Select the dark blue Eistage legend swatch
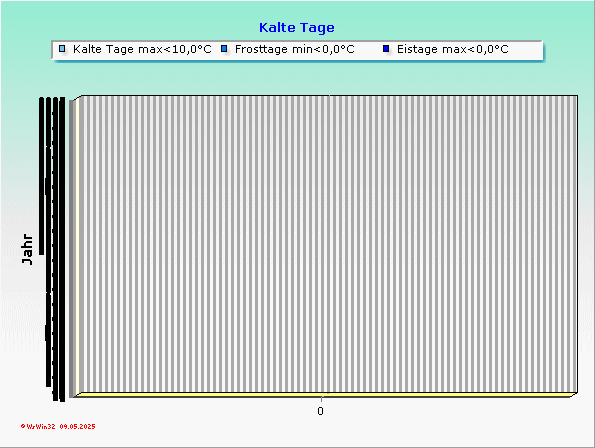Image resolution: width=595 pixels, height=448 pixels. point(386,49)
